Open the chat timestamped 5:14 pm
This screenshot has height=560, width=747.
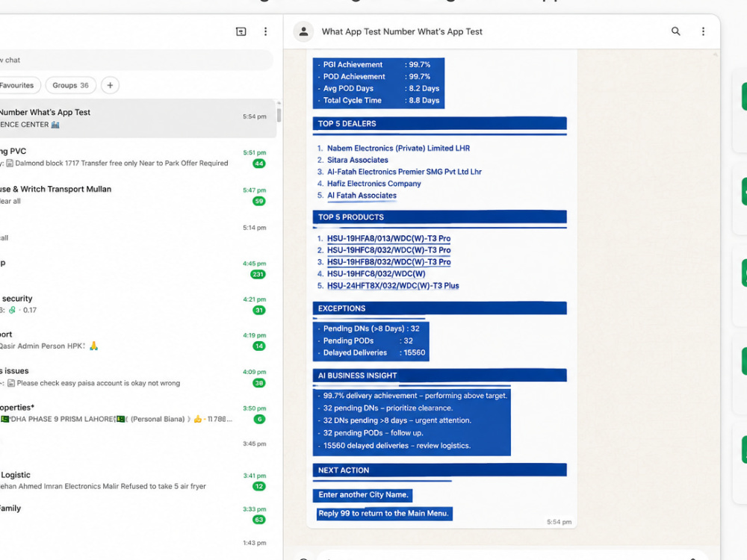coord(137,232)
